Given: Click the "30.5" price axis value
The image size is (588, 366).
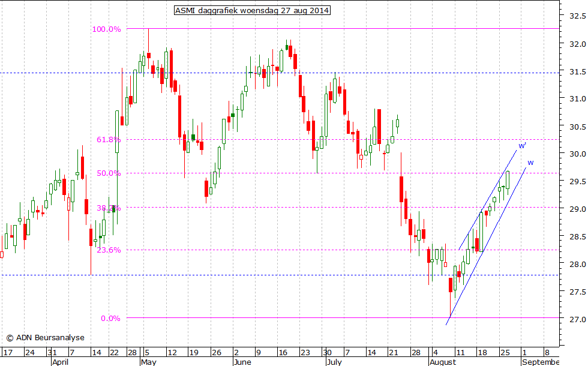Looking at the screenshot, I should pos(577,127).
